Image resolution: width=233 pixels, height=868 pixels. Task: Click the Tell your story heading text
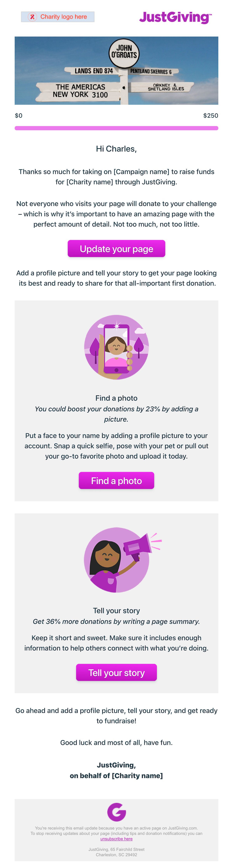[116, 610]
